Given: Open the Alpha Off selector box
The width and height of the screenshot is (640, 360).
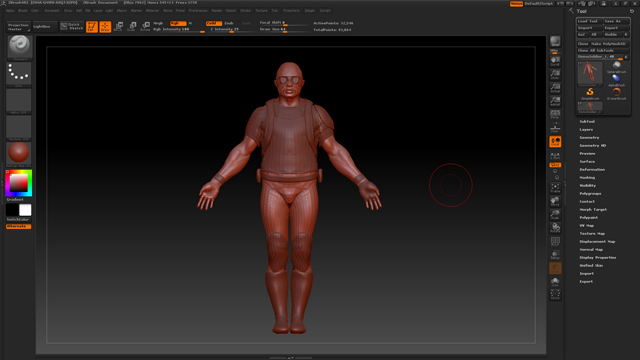Looking at the screenshot, I should [x=19, y=101].
